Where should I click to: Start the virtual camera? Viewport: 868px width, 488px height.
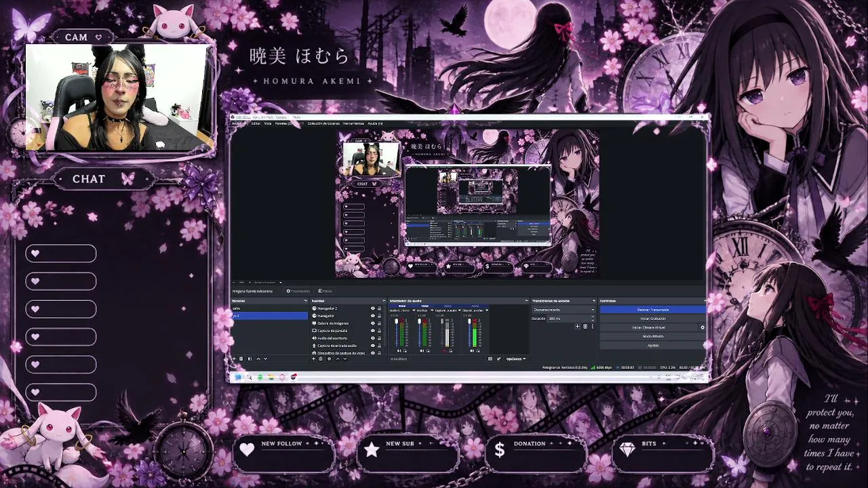point(649,327)
